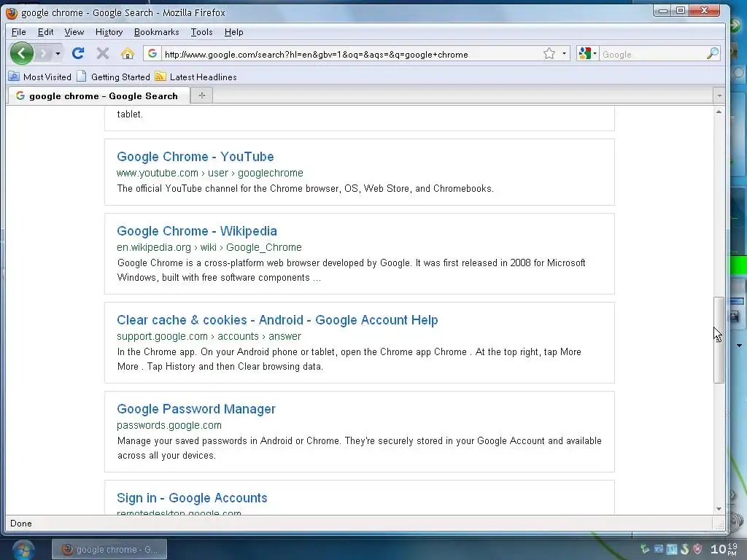
Task: Open a new tab with plus button
Action: 201,96
